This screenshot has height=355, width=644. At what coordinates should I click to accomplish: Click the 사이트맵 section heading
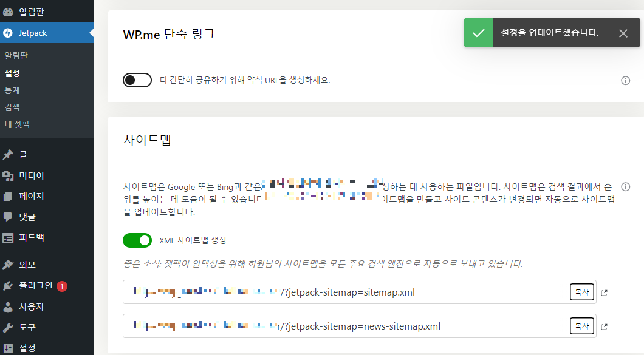[x=147, y=140]
